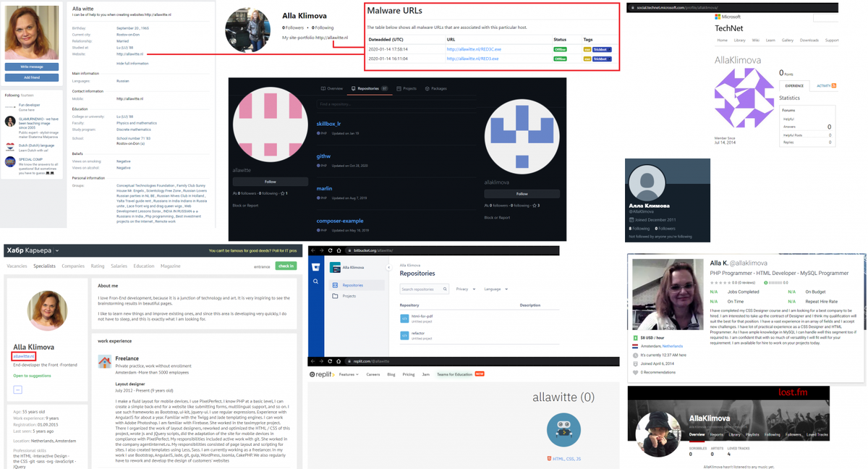
Task: Open the Dutch language followed page
Action: 36,145
